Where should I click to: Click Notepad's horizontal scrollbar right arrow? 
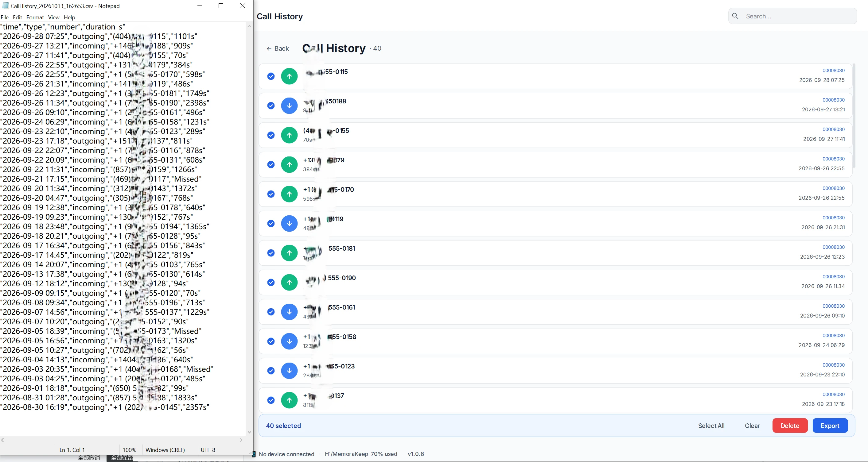pyautogui.click(x=241, y=440)
